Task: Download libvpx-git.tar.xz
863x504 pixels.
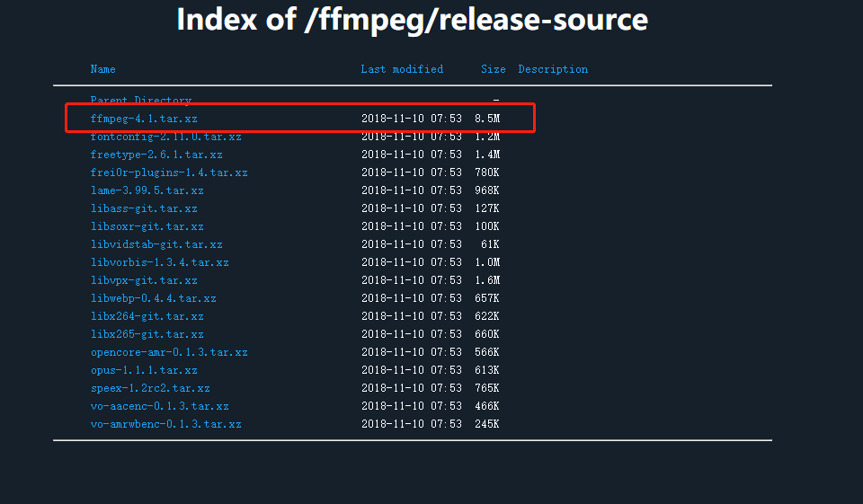Action: 144,280
